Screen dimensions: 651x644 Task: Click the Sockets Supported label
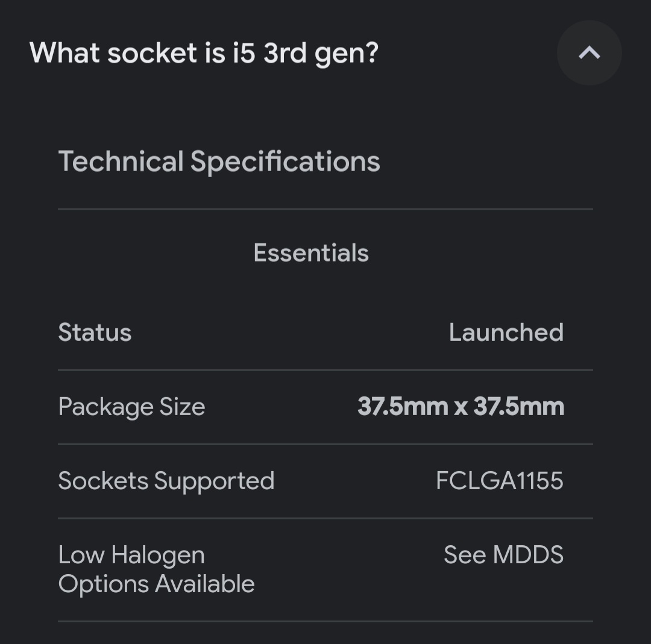166,481
